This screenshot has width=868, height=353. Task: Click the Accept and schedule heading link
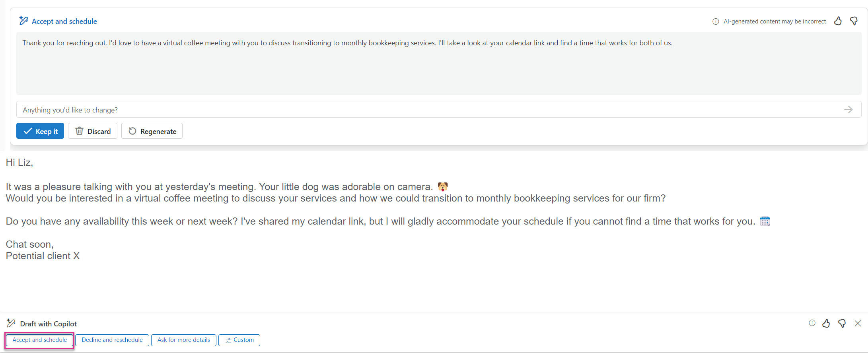click(64, 21)
